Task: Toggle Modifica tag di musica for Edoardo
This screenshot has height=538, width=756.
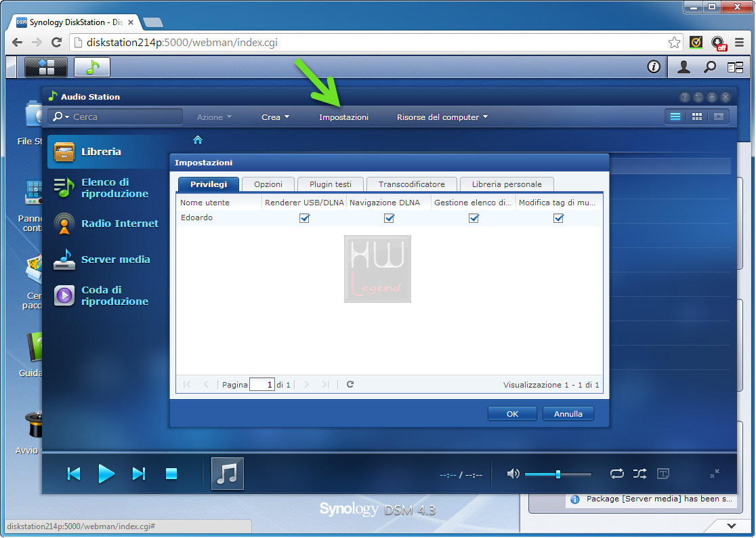Action: coord(558,218)
